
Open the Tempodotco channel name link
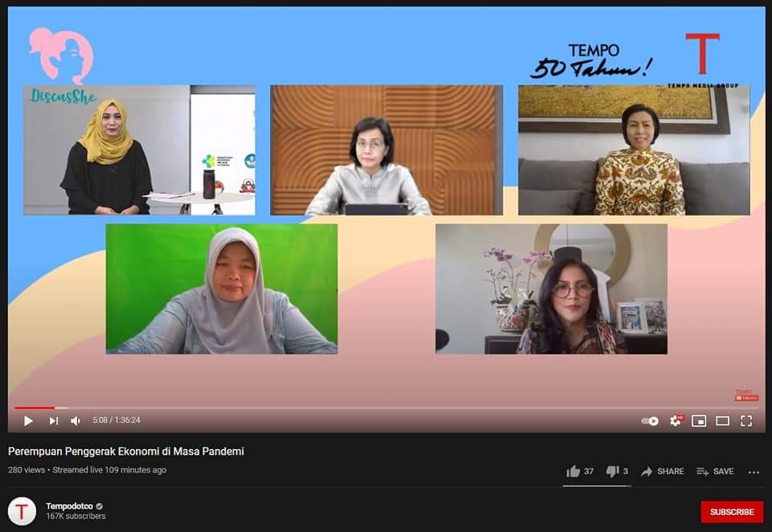[69, 506]
